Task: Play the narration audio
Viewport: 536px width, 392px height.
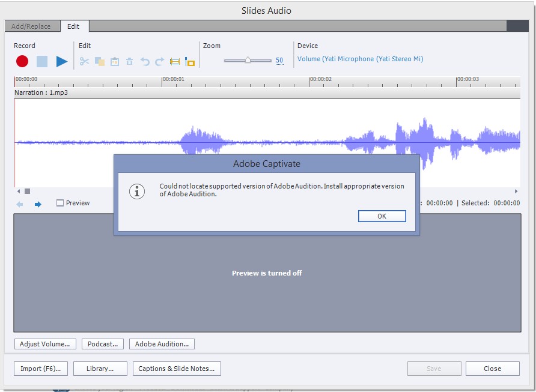Action: click(x=62, y=61)
